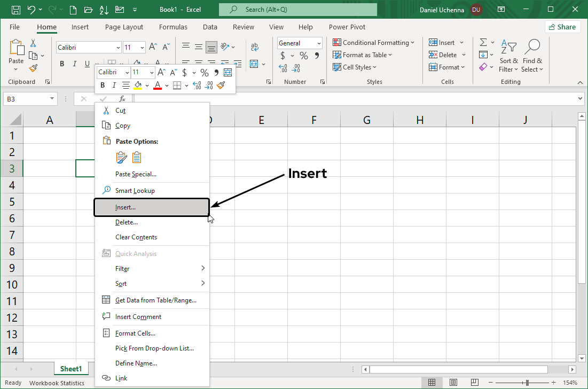This screenshot has width=588, height=389.
Task: Click the Share button
Action: pyautogui.click(x=562, y=26)
